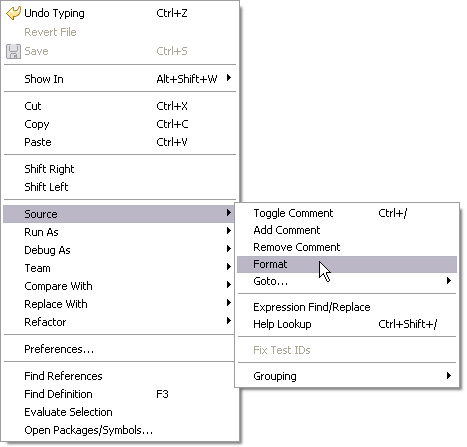The height and width of the screenshot is (447, 467).
Task: Expand the Goto... submenu arrow
Action: click(449, 281)
